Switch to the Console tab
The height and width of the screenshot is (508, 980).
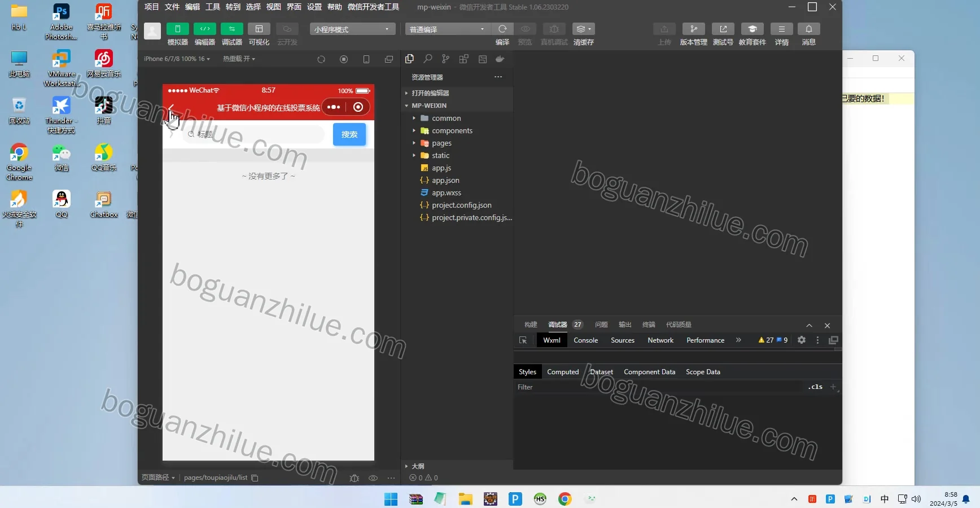[x=585, y=340]
